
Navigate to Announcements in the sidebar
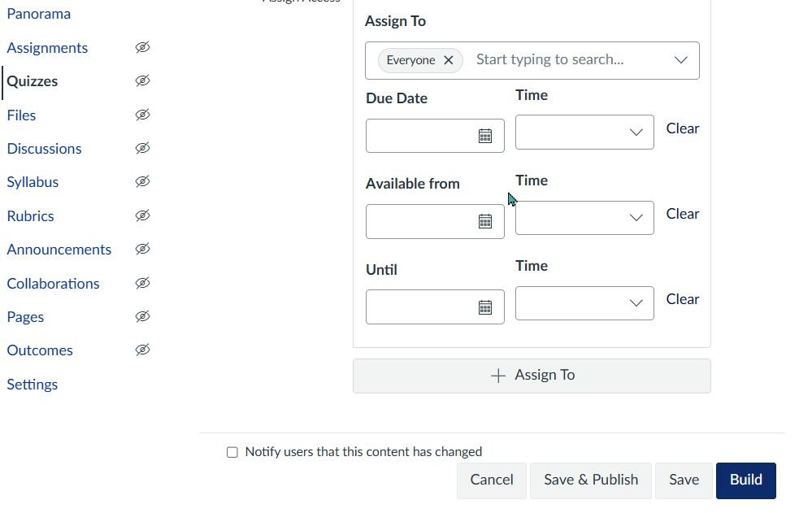pyautogui.click(x=59, y=250)
